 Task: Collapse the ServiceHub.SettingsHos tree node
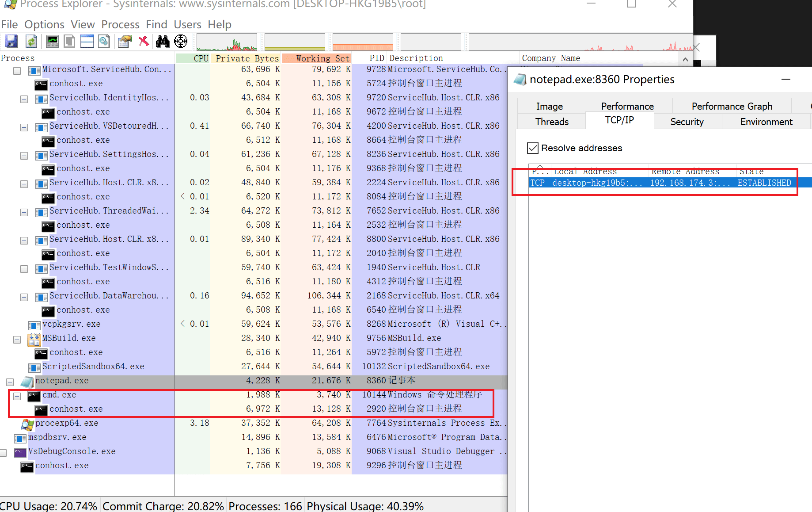pyautogui.click(x=24, y=156)
